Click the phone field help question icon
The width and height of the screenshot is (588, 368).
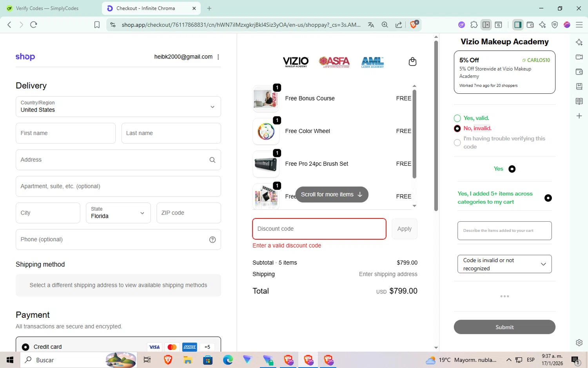point(212,240)
